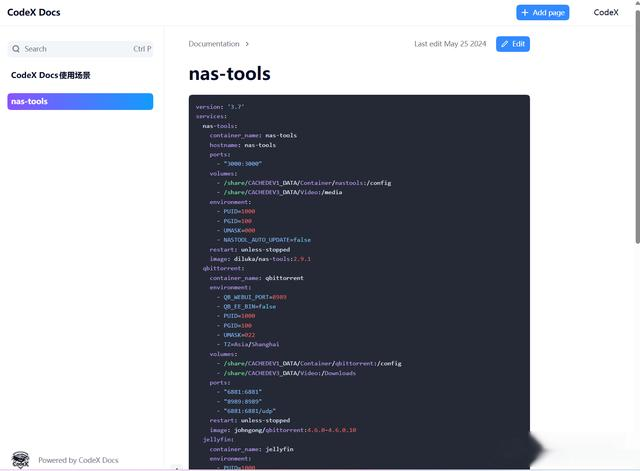
Task: Select the nas-tools sidebar item
Action: click(80, 102)
